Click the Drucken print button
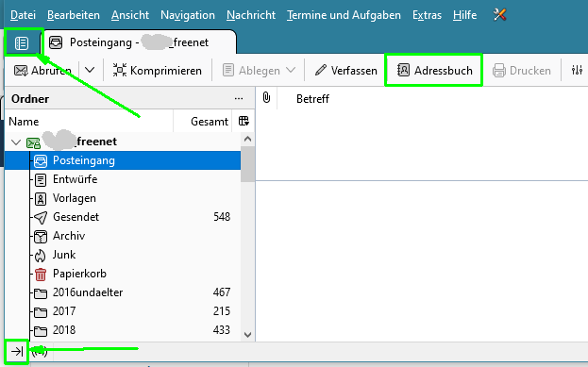Image resolution: width=588 pixels, height=367 pixels. pos(521,70)
